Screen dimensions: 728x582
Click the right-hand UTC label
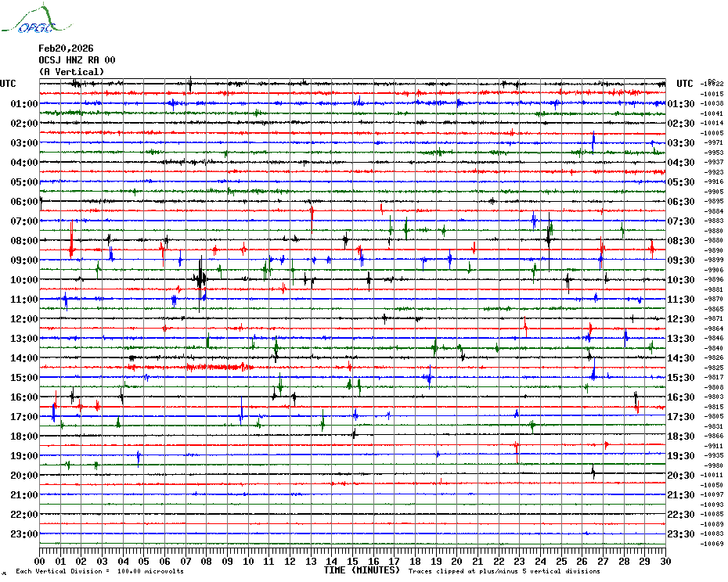(684, 84)
